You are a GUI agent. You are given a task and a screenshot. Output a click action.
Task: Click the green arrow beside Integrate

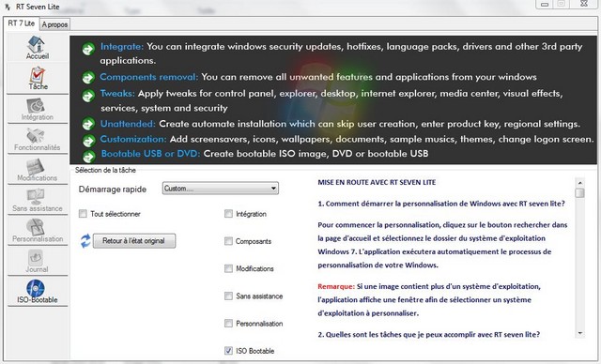88,49
